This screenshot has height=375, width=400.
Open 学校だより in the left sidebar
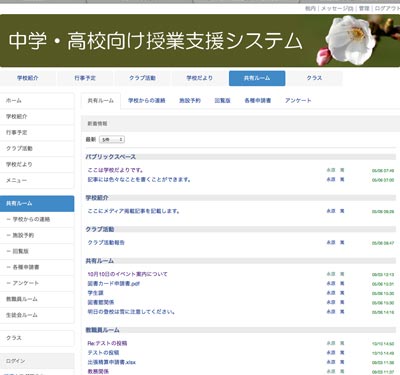37,165
